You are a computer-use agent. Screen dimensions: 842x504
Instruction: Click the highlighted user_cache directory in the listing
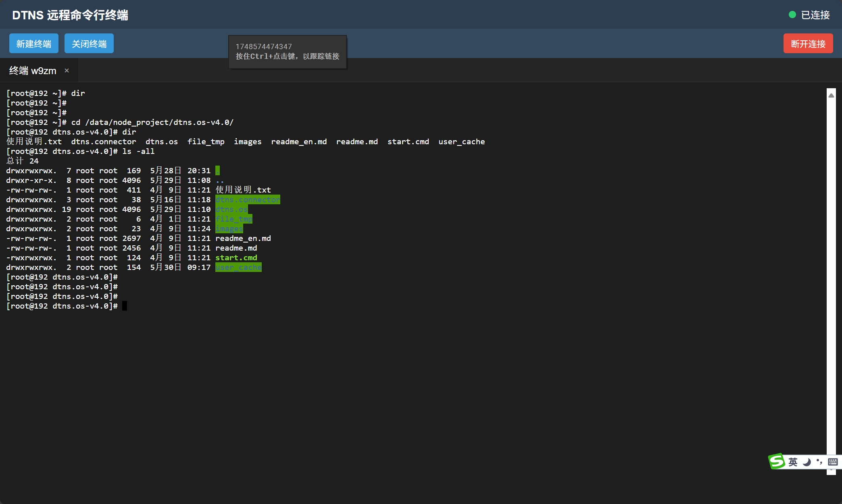(238, 267)
